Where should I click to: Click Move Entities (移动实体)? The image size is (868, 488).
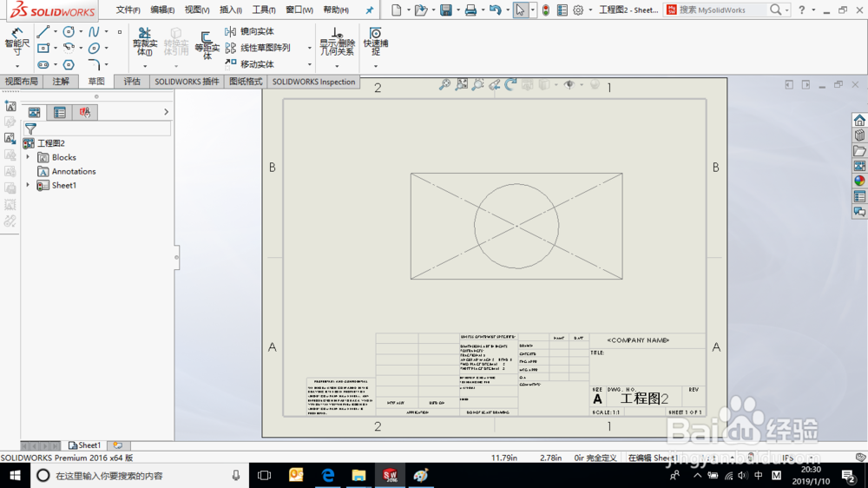(250, 64)
